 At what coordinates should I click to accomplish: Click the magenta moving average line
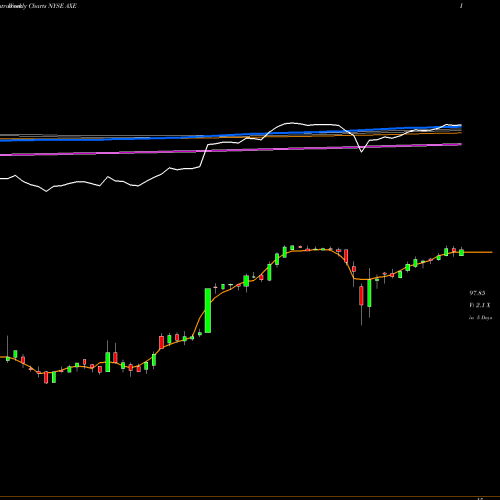pyautogui.click(x=231, y=150)
